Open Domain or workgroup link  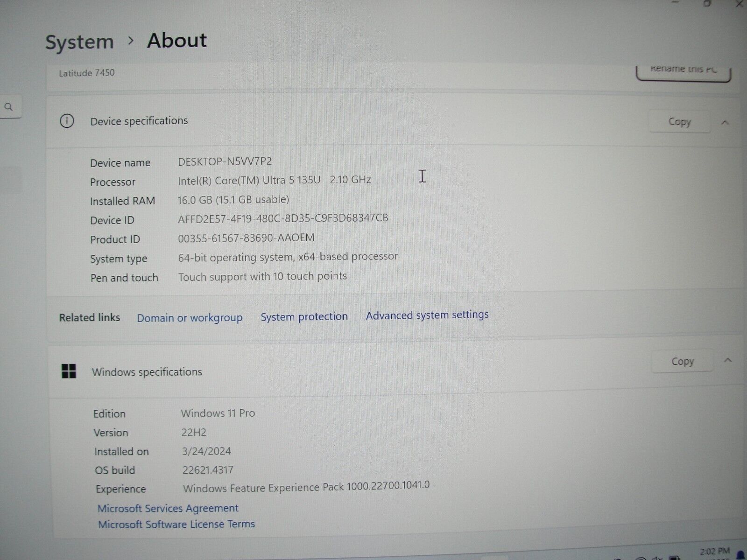tap(190, 318)
